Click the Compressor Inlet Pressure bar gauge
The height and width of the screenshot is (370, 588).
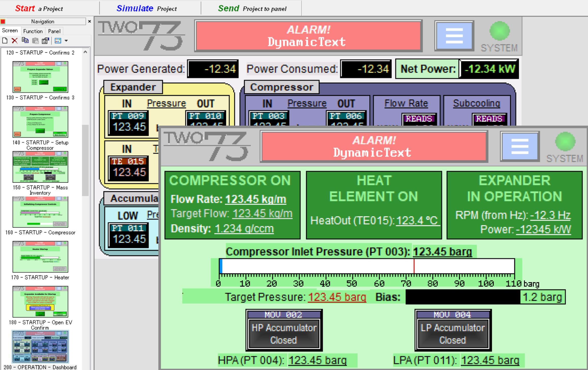pyautogui.click(x=367, y=266)
